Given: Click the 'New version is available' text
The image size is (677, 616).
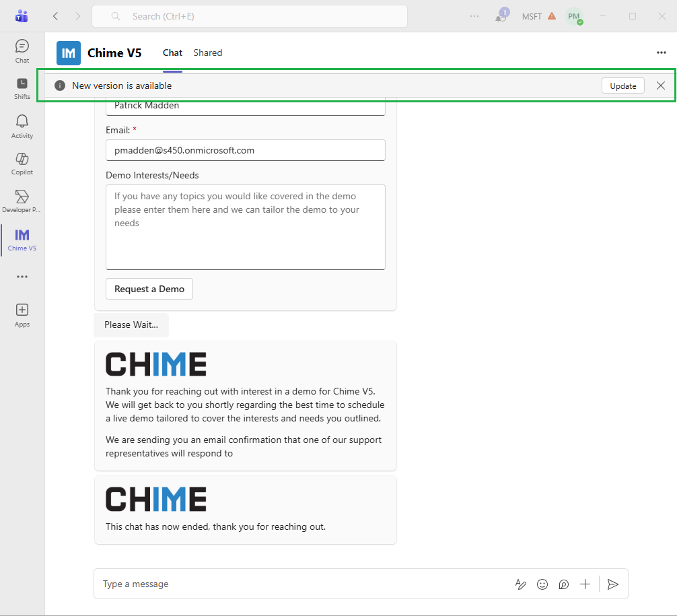Looking at the screenshot, I should coord(122,85).
